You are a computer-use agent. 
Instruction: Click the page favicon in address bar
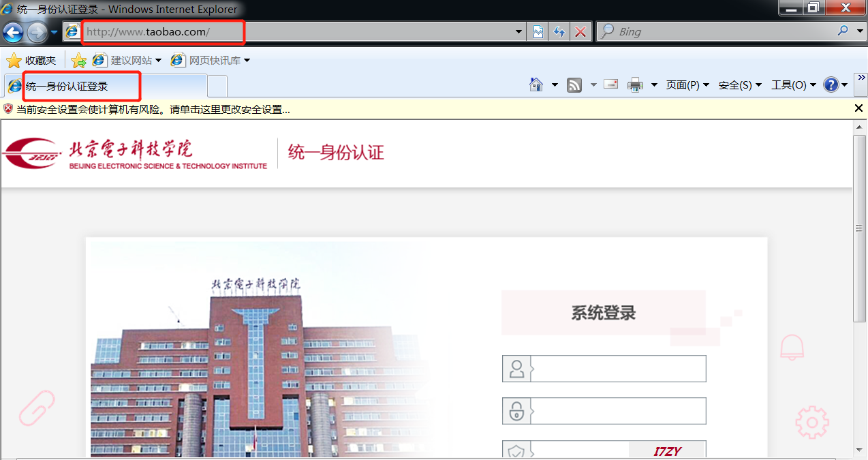[x=72, y=32]
